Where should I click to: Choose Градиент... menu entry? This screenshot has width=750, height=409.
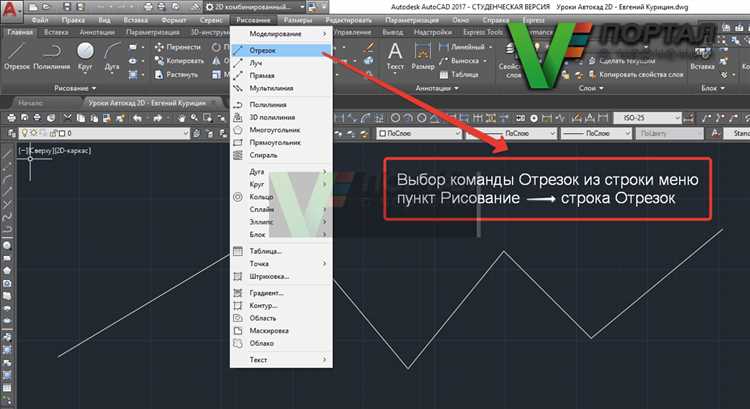point(281,293)
